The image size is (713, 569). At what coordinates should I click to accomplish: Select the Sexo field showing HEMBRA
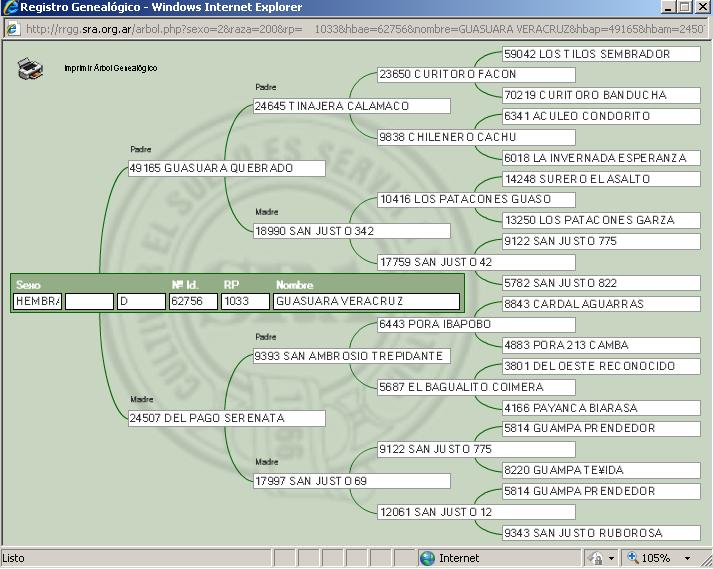point(37,301)
